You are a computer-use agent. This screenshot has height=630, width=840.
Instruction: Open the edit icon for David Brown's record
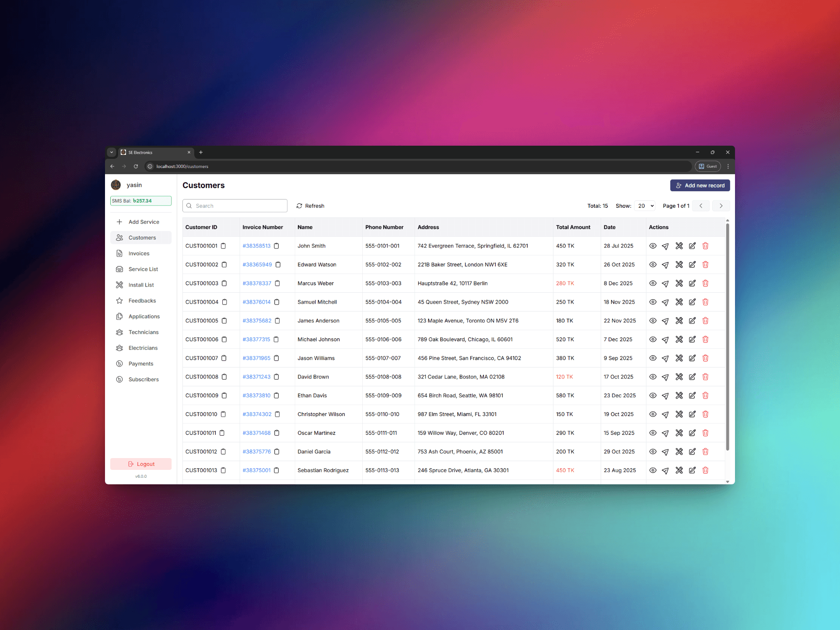692,377
